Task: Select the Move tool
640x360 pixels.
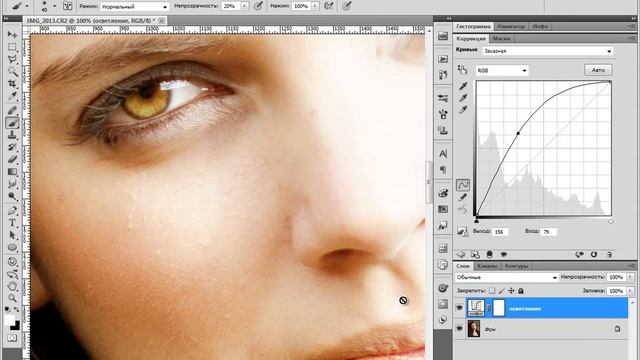Action: pos(12,34)
